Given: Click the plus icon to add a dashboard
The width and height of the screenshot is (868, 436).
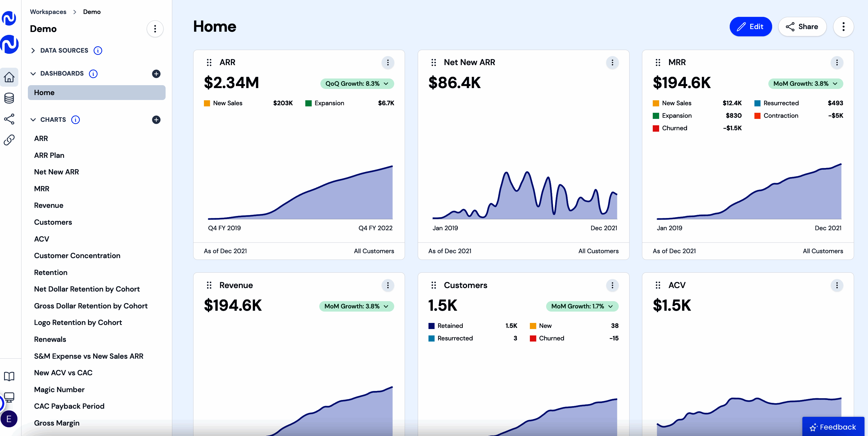Looking at the screenshot, I should pyautogui.click(x=156, y=74).
